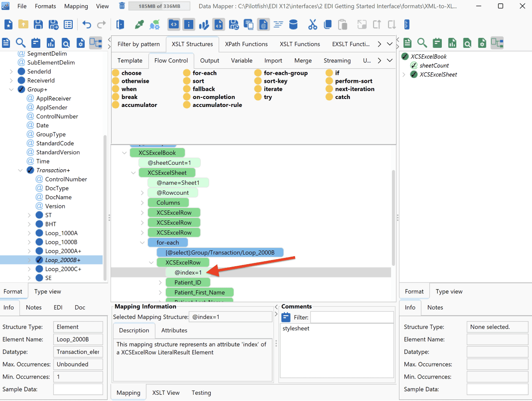
Task: Switch to the Output tab
Action: pos(209,60)
